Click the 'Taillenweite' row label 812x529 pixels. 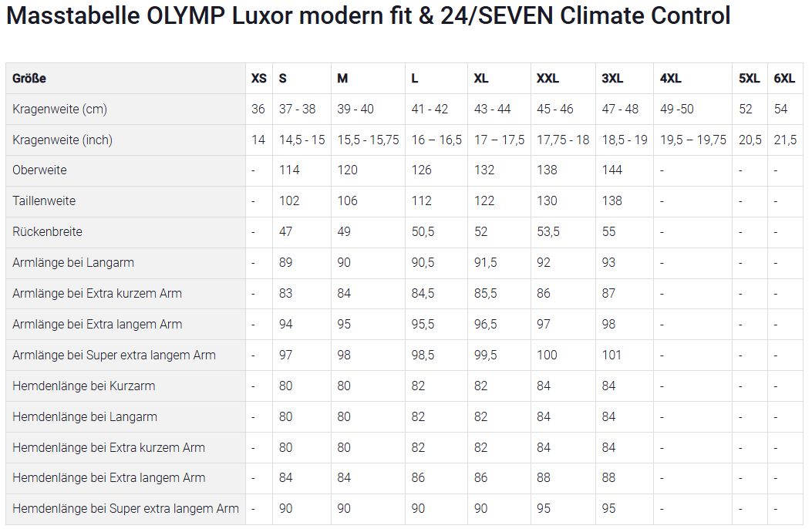[x=44, y=201]
